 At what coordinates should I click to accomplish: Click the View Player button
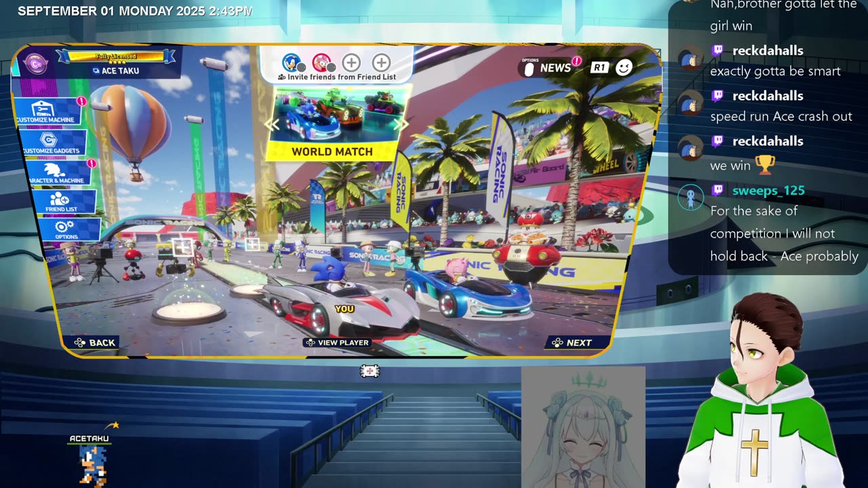pyautogui.click(x=337, y=343)
